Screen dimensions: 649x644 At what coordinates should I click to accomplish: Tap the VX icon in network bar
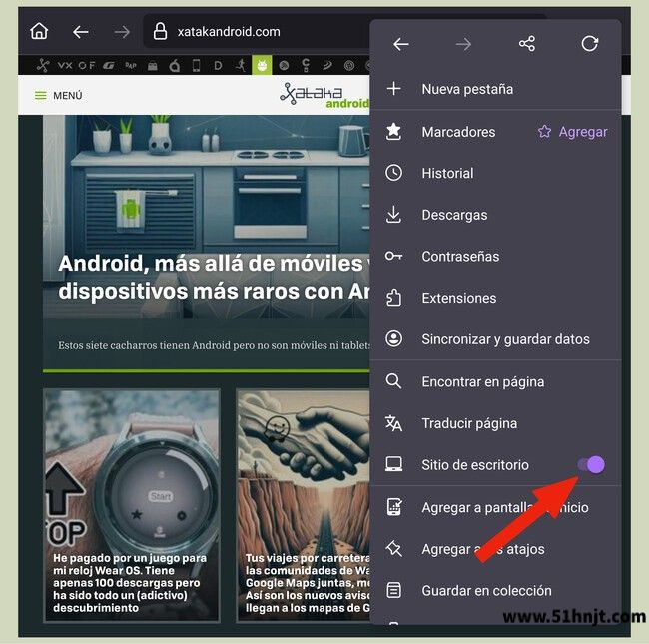pyautogui.click(x=65, y=65)
